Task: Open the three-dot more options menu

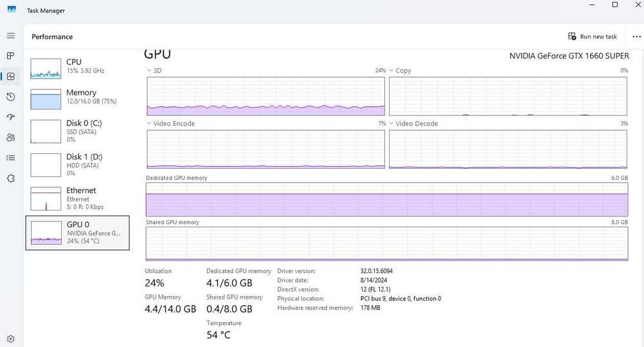Action: (x=637, y=37)
